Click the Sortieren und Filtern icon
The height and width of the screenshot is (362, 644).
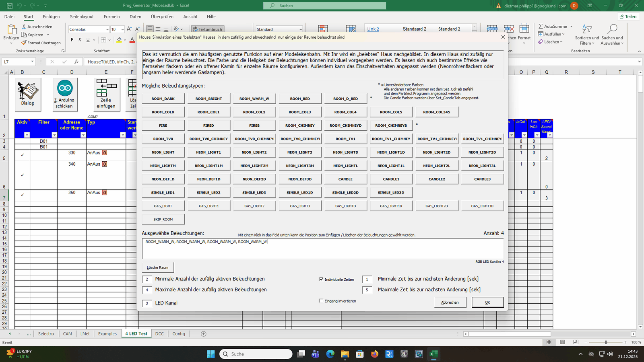[x=587, y=29]
